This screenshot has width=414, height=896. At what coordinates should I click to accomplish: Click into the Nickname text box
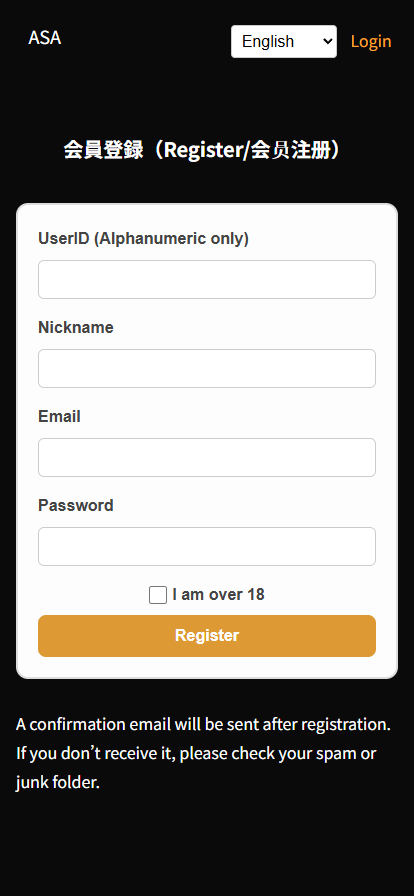point(207,369)
